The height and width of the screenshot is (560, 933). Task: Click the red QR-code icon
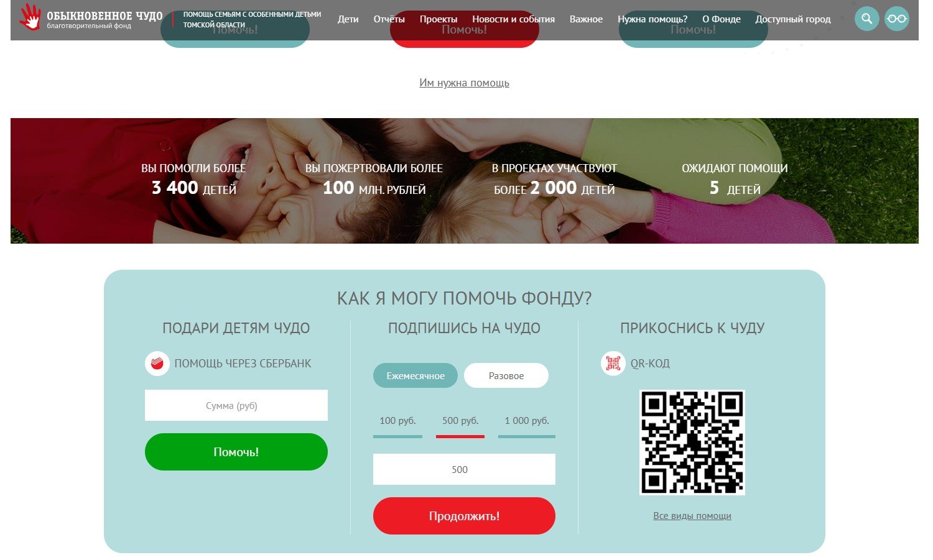pyautogui.click(x=613, y=364)
